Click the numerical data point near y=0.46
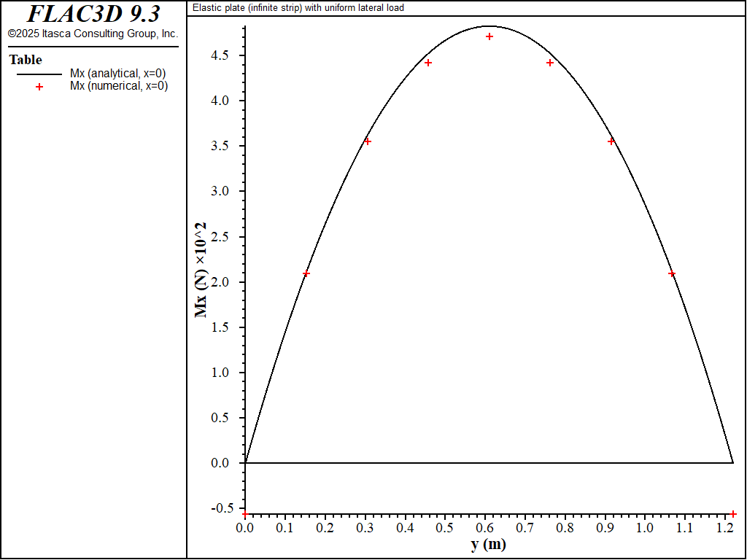This screenshot has height=560, width=747. click(x=428, y=63)
